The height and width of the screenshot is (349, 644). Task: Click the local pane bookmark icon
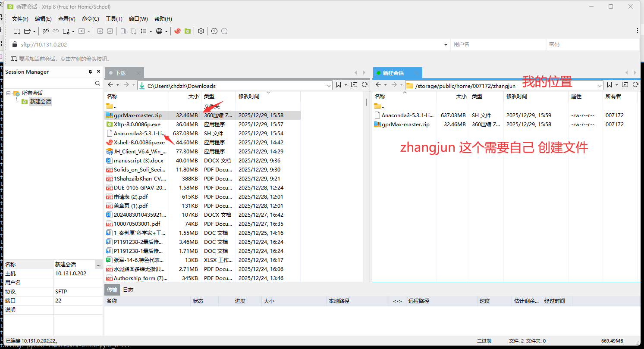tap(339, 85)
